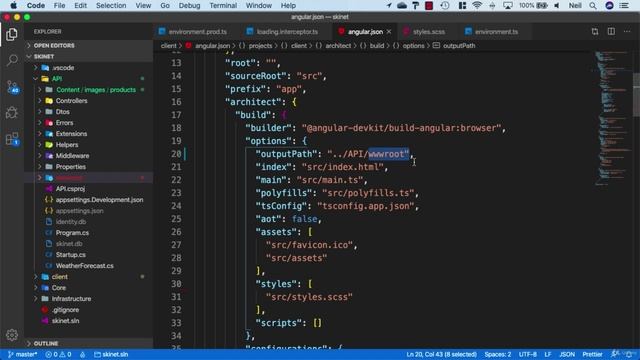Image resolution: width=640 pixels, height=360 pixels.
Task: Open WeatherForecast.cs file
Action: point(89,265)
